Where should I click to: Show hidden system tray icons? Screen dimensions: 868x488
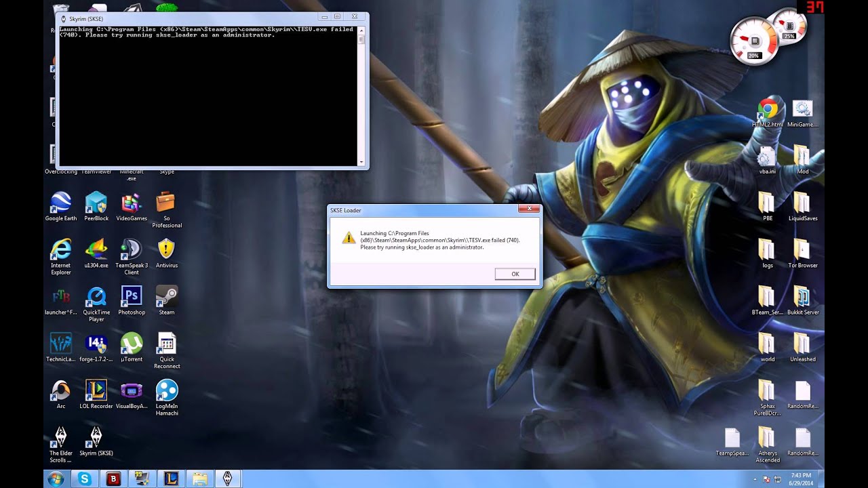(756, 479)
